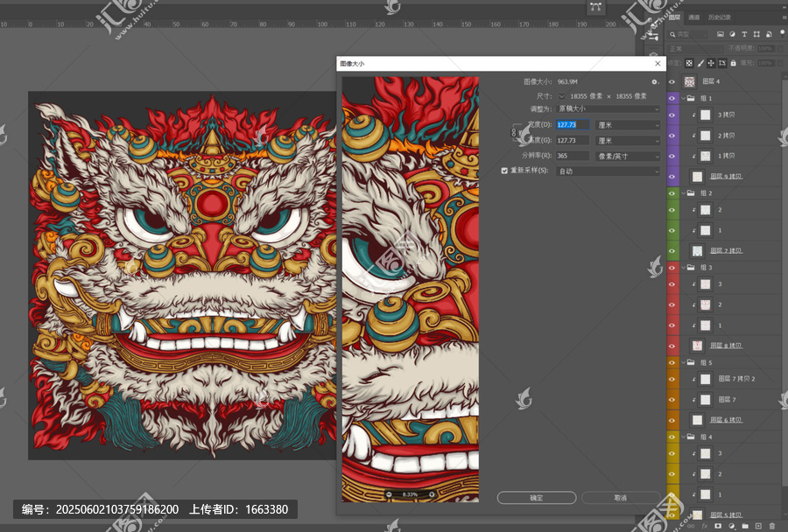Hide layer 图层 9 拷贝

tap(672, 177)
